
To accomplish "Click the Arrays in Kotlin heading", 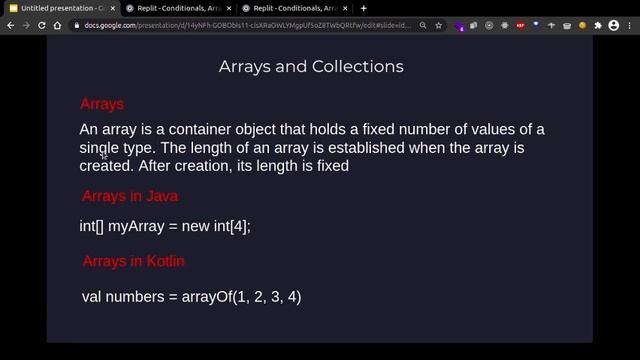I will coord(133,261).
